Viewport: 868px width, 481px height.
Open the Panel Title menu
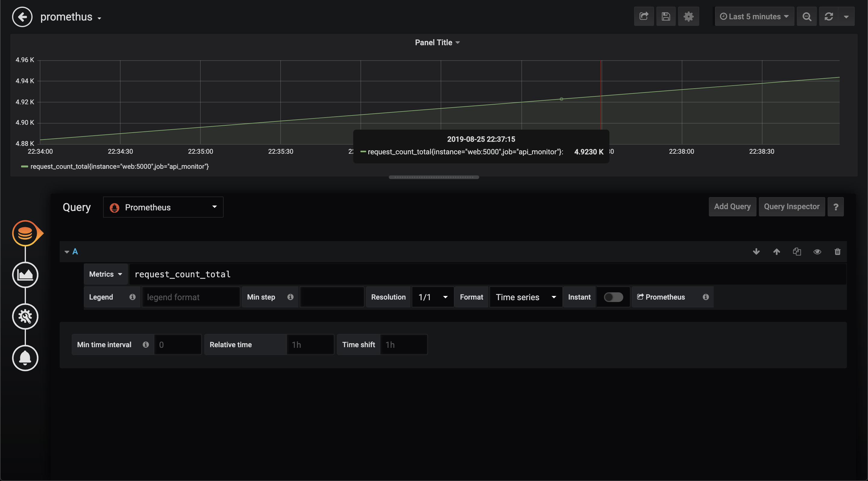pos(437,42)
